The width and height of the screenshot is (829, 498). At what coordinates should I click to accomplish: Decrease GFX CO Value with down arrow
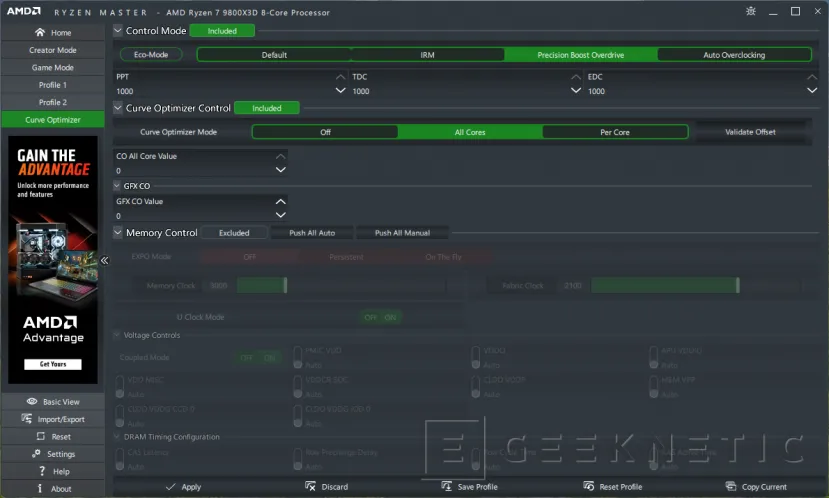pyautogui.click(x=281, y=215)
